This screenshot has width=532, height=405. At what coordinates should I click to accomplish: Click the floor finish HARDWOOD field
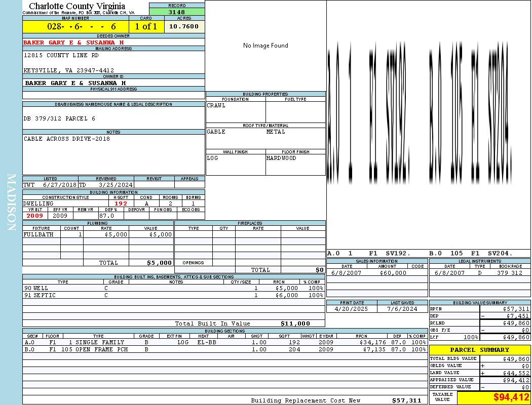(x=282, y=158)
